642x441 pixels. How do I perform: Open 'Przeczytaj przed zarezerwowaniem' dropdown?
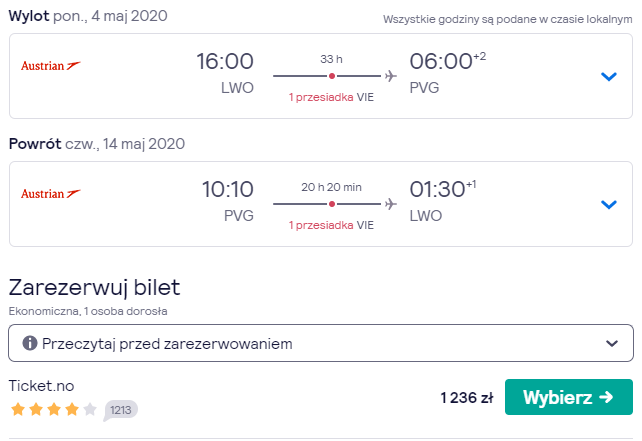pyautogui.click(x=321, y=343)
